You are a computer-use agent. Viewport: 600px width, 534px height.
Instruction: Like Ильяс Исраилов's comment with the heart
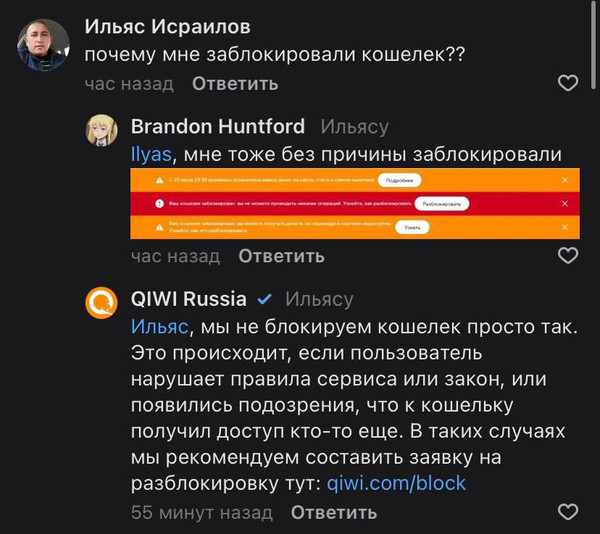coord(567,83)
